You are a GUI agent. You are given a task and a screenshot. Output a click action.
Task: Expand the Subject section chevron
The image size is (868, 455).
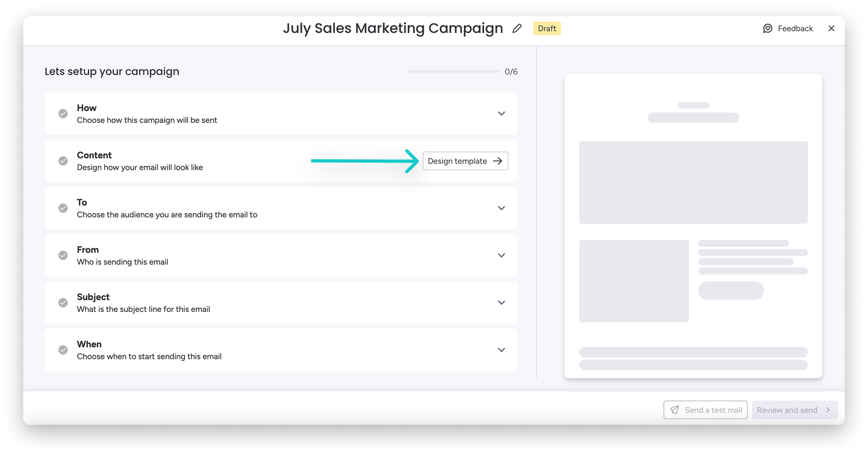point(501,303)
